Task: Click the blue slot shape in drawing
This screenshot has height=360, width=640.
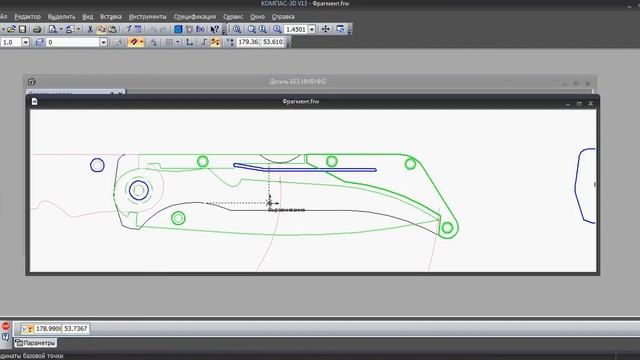Action: point(304,168)
